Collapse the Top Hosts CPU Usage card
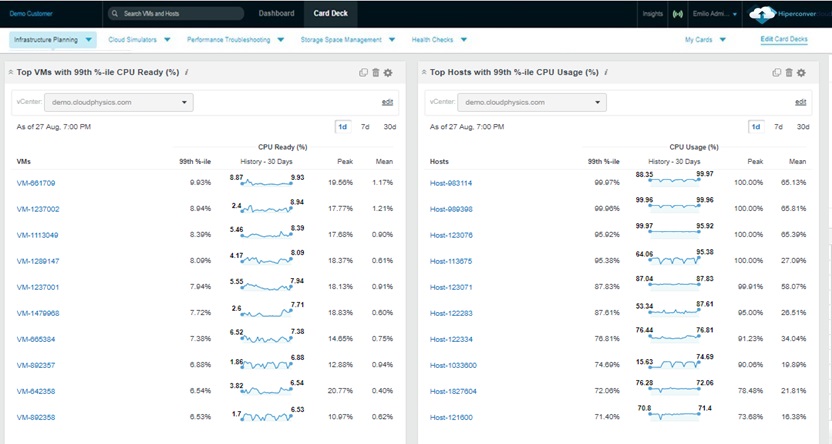Viewport: 832px width, 444px height. click(x=423, y=73)
